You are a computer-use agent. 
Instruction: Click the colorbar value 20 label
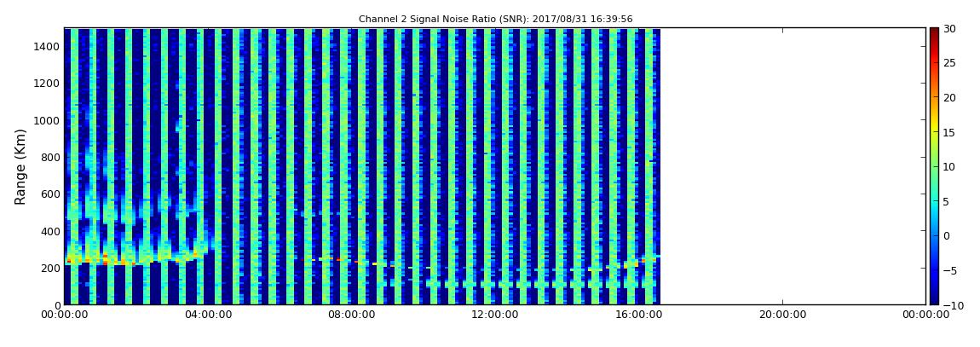tap(949, 97)
